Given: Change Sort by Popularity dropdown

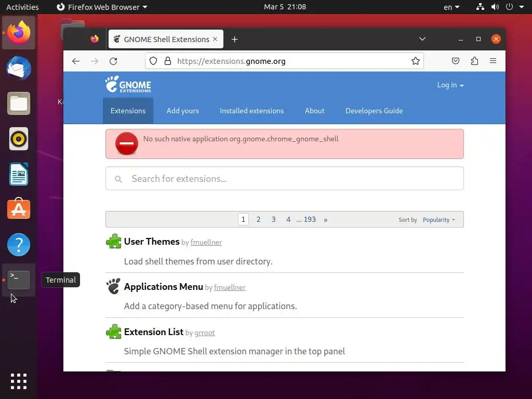Looking at the screenshot, I should (x=438, y=220).
